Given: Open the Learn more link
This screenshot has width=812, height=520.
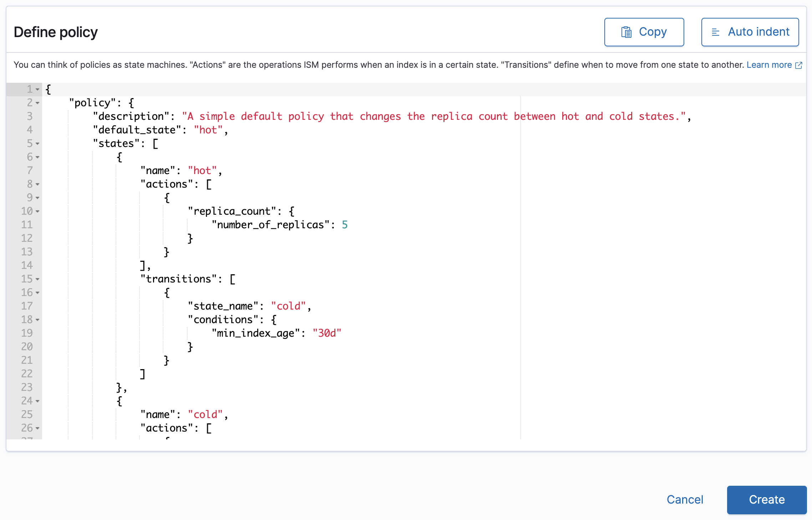Looking at the screenshot, I should pyautogui.click(x=769, y=65).
